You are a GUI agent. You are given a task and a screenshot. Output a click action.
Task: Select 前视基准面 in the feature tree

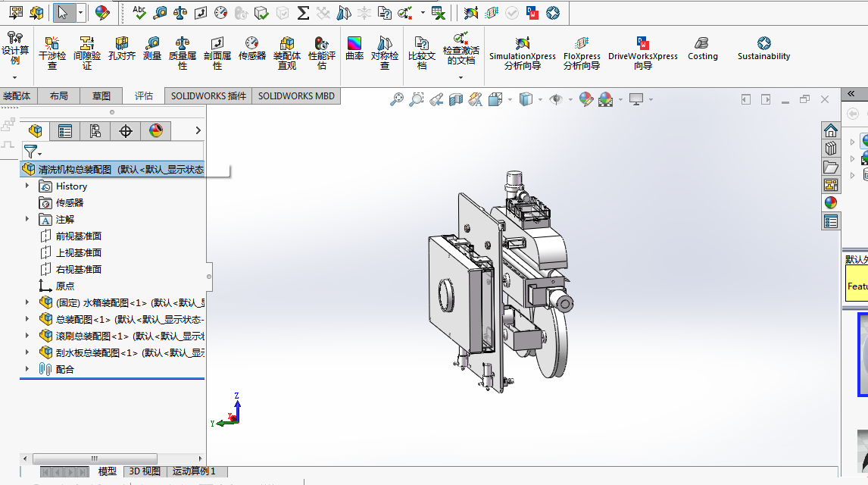click(x=78, y=236)
